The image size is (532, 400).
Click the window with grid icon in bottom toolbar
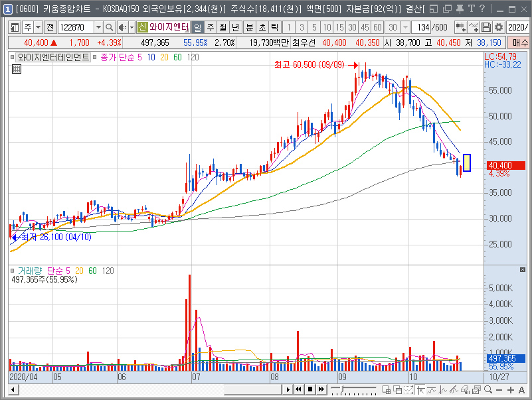pyautogui.click(x=386, y=390)
